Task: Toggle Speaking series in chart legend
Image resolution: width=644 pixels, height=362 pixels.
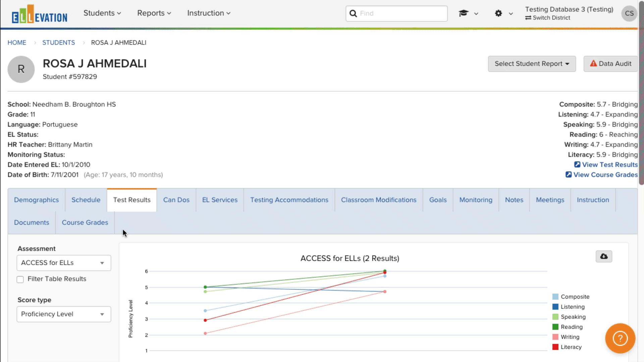Action: pos(569,317)
